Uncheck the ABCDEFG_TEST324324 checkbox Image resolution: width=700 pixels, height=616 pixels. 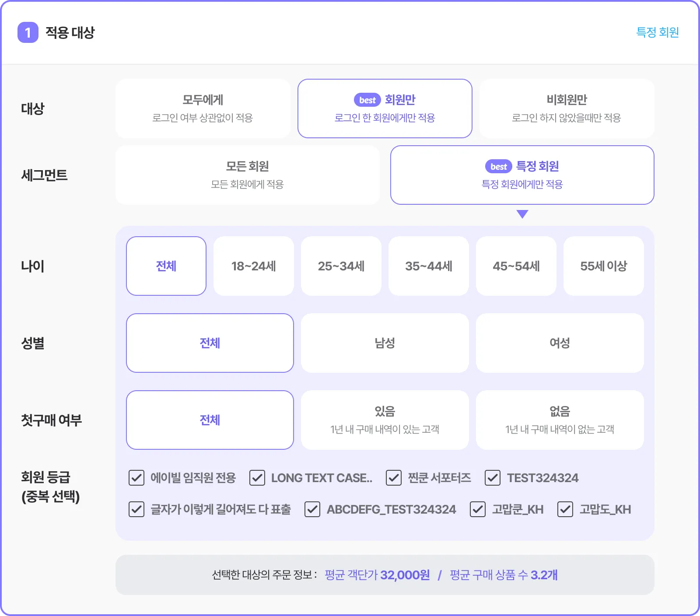312,509
